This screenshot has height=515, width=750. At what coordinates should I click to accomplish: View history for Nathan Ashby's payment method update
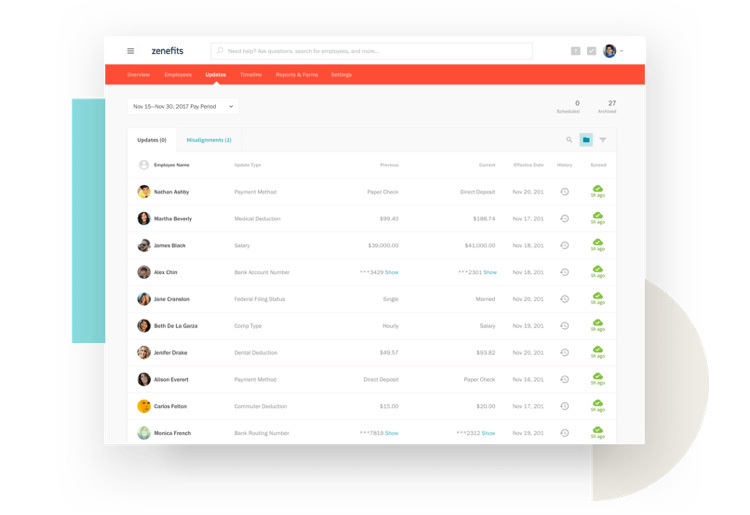coord(565,192)
